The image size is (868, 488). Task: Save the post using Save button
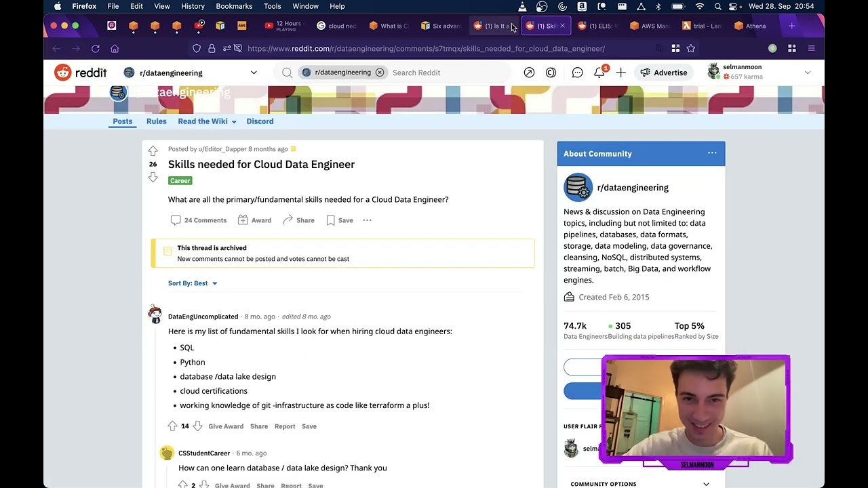click(339, 220)
